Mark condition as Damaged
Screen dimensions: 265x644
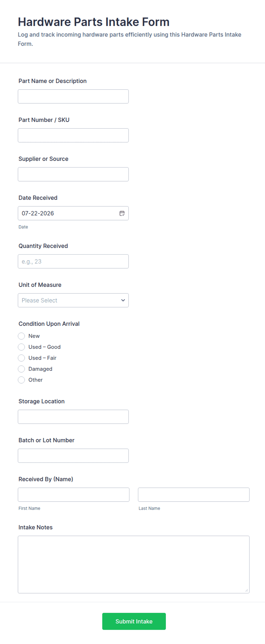[21, 369]
